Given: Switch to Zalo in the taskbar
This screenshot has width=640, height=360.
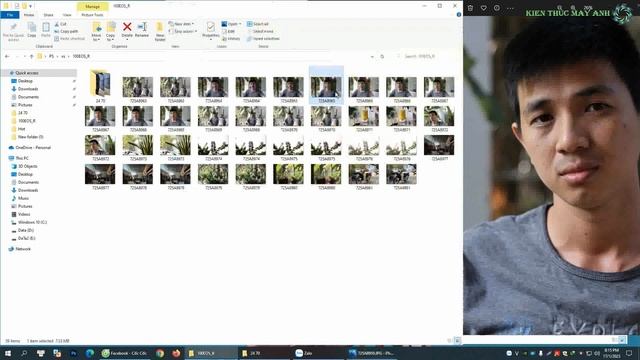Looking at the screenshot, I should click(317, 353).
